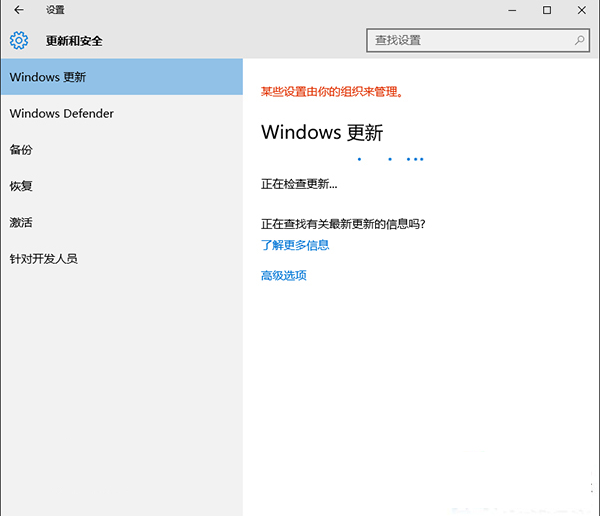The height and width of the screenshot is (516, 600).
Task: Close the 设置 window
Action: point(581,10)
